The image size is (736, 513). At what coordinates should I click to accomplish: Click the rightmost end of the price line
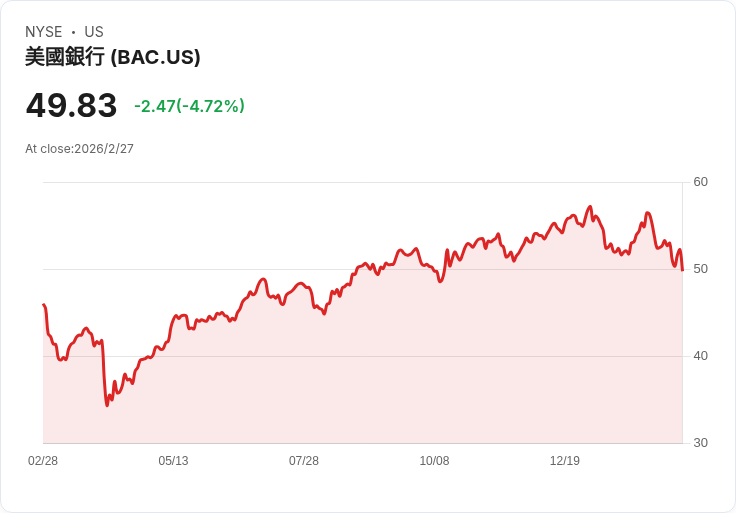coord(682,269)
